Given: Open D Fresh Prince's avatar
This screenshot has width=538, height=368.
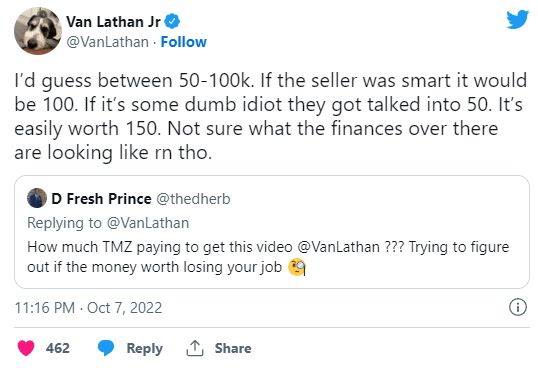Looking at the screenshot, I should click(37, 198).
